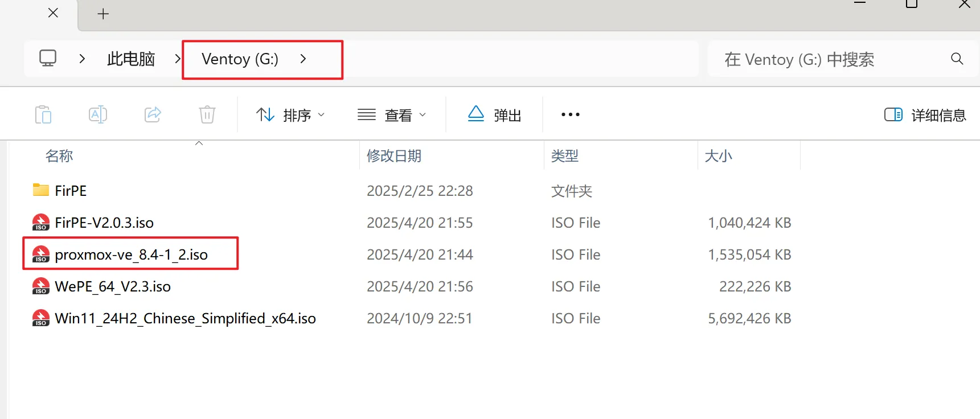
Task: Expand the chevron before 此电脑
Action: point(82,59)
